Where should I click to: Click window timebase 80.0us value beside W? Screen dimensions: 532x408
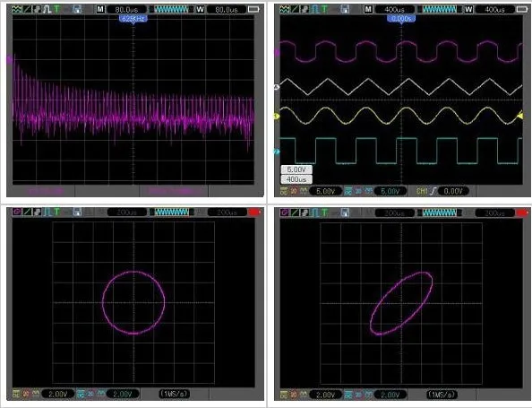click(227, 10)
